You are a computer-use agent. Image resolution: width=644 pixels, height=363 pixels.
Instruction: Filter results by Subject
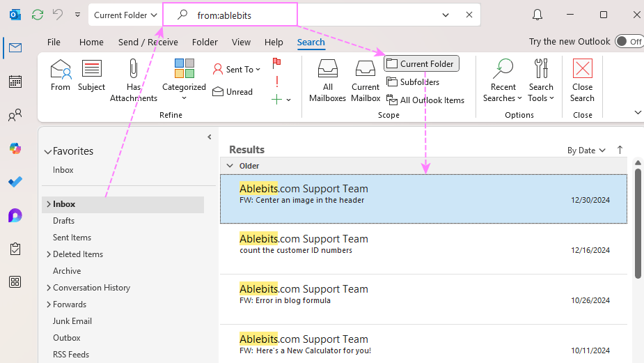(91, 75)
